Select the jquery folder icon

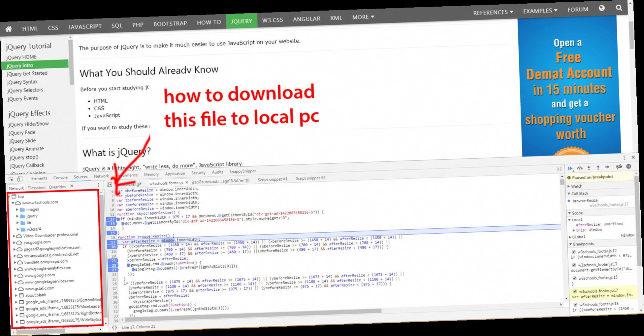coord(23,216)
